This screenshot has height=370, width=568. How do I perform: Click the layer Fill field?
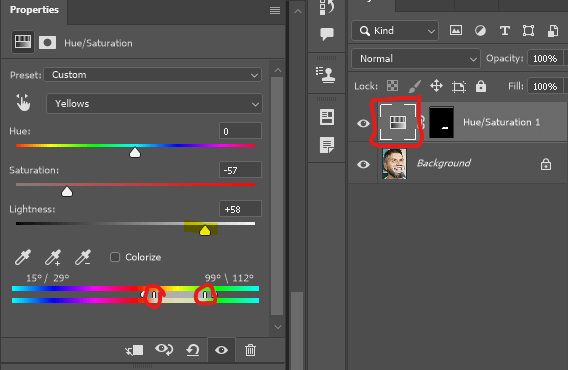click(x=546, y=86)
